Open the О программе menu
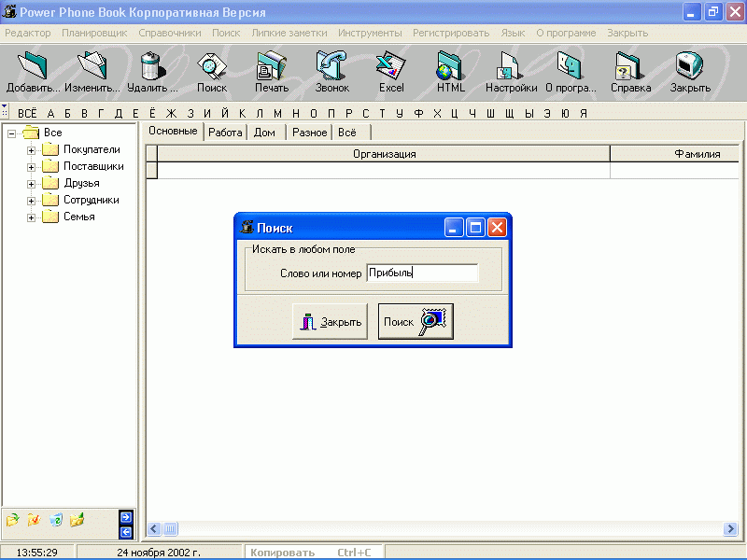The width and height of the screenshot is (747, 560). 566,33
